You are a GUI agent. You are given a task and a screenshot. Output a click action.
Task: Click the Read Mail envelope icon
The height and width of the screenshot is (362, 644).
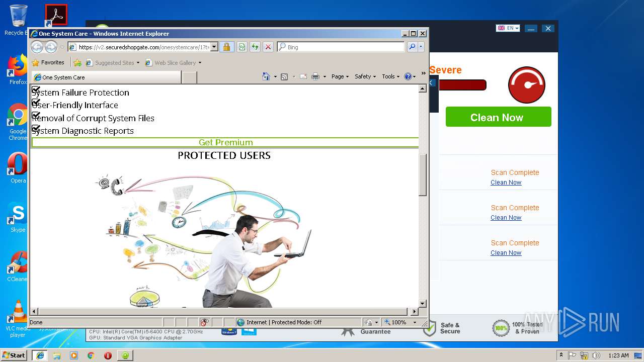point(303,76)
